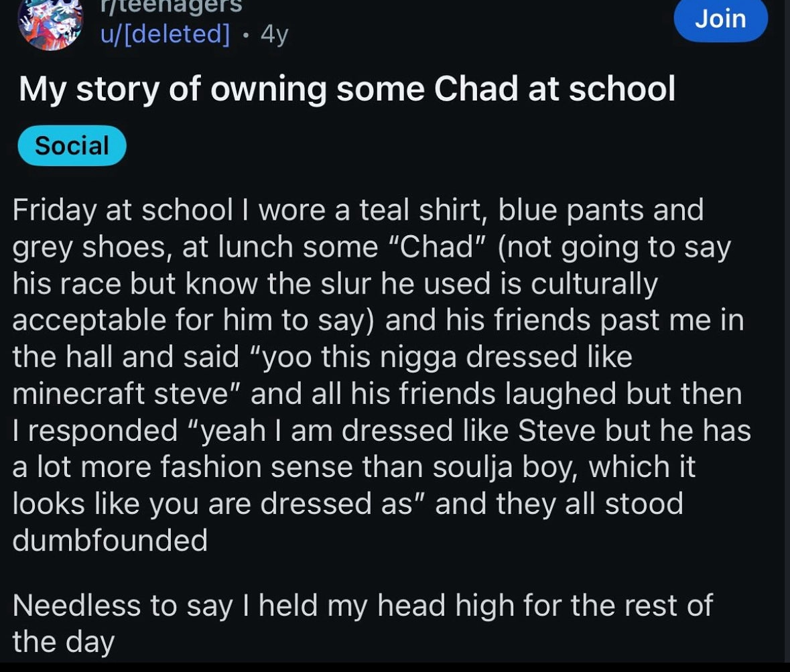Screen dimensions: 790x672
Task: Click the "Needless to say" closing paragraph
Action: pyautogui.click(x=362, y=606)
